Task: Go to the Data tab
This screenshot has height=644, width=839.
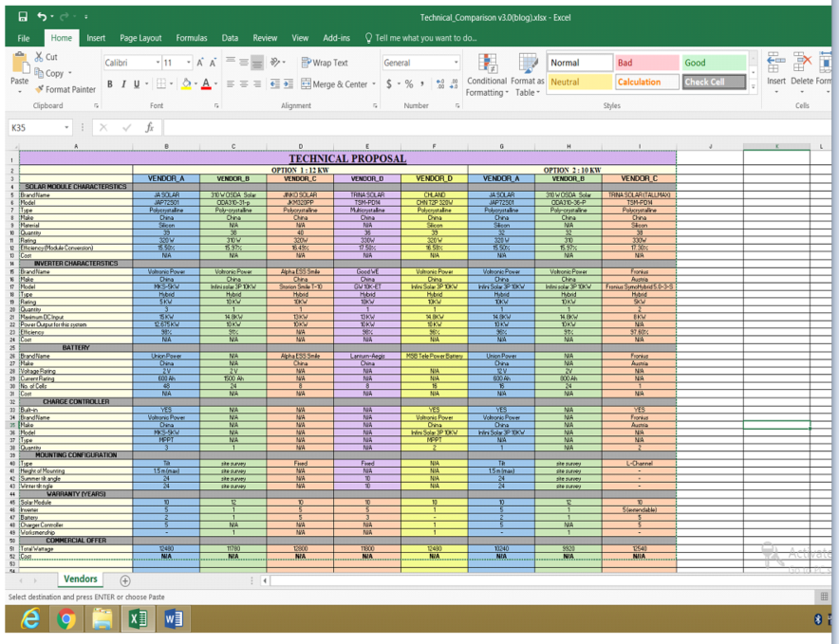Action: 230,38
